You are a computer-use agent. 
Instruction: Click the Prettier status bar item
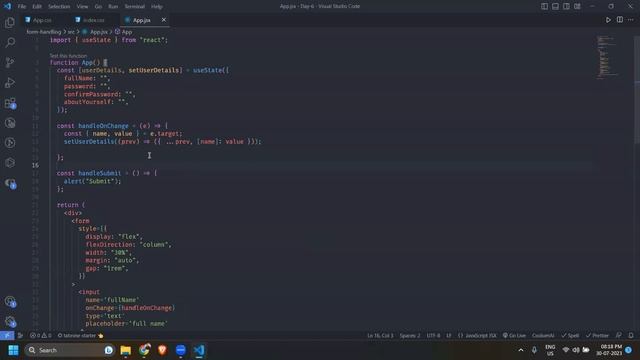[x=597, y=336]
